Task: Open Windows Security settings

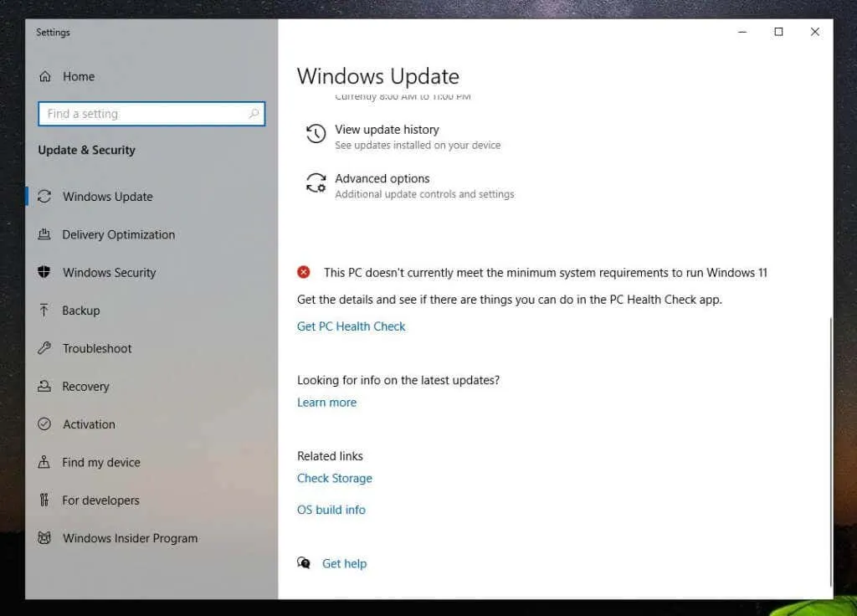Action: tap(45, 273)
